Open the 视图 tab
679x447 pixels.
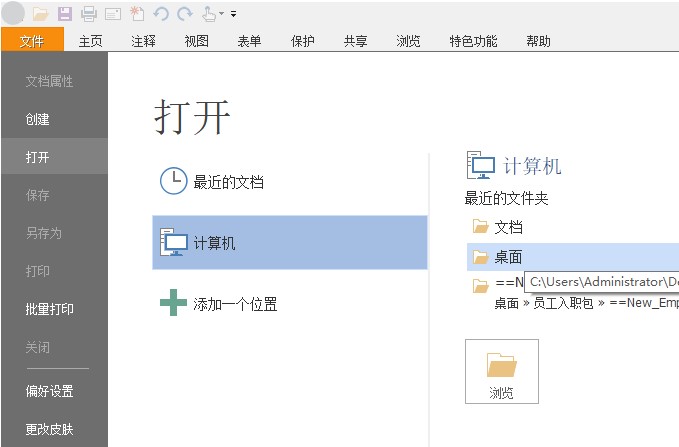click(197, 41)
